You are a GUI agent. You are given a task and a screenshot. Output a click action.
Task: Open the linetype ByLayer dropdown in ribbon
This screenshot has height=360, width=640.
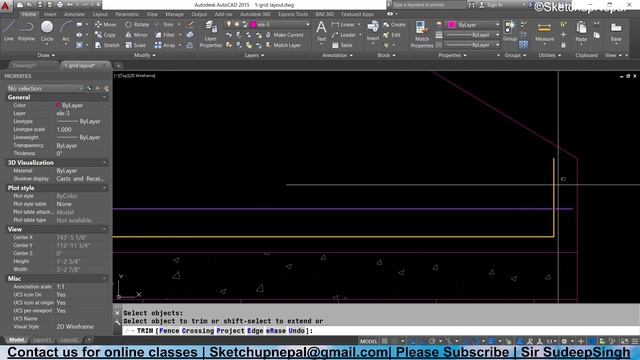pyautogui.click(x=473, y=45)
